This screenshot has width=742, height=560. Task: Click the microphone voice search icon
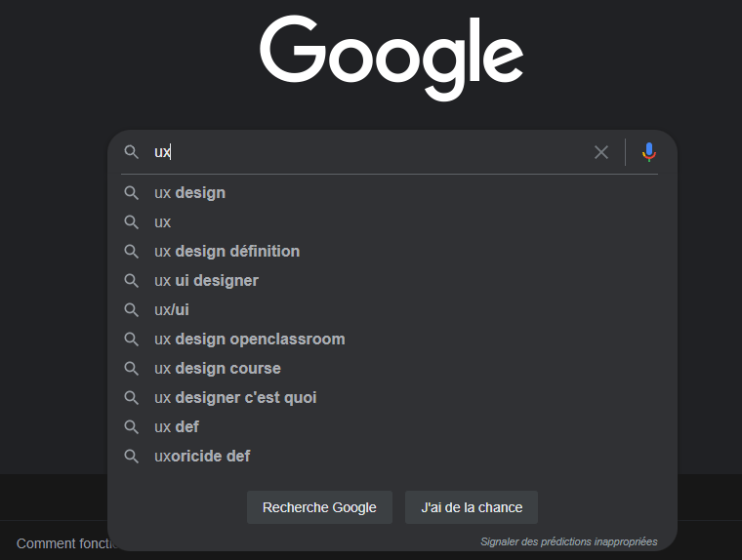click(x=649, y=152)
